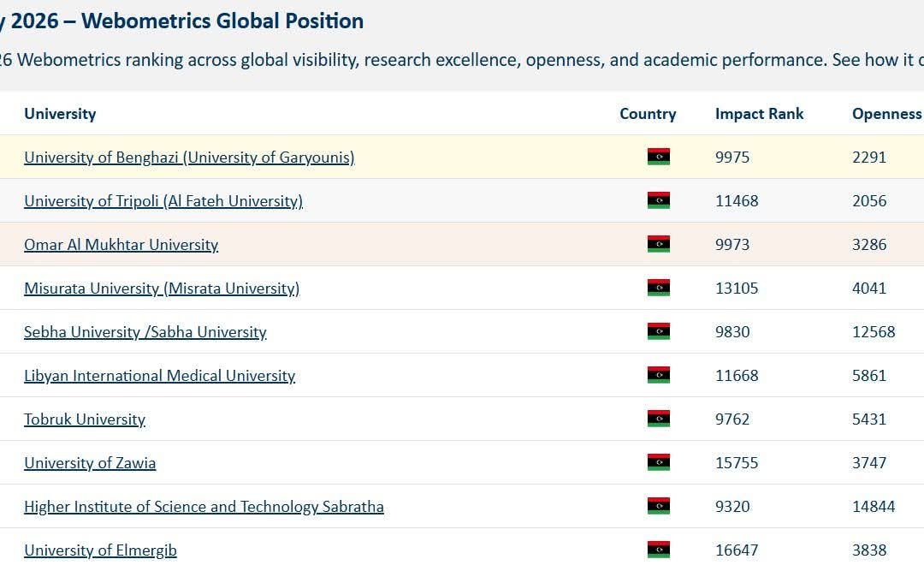This screenshot has height=571, width=924.
Task: Select impact rank value 9973
Action: click(732, 245)
